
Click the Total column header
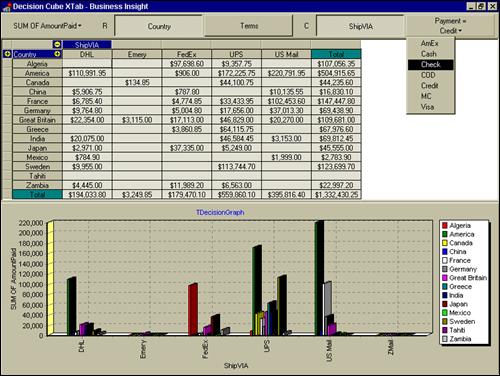pos(336,54)
